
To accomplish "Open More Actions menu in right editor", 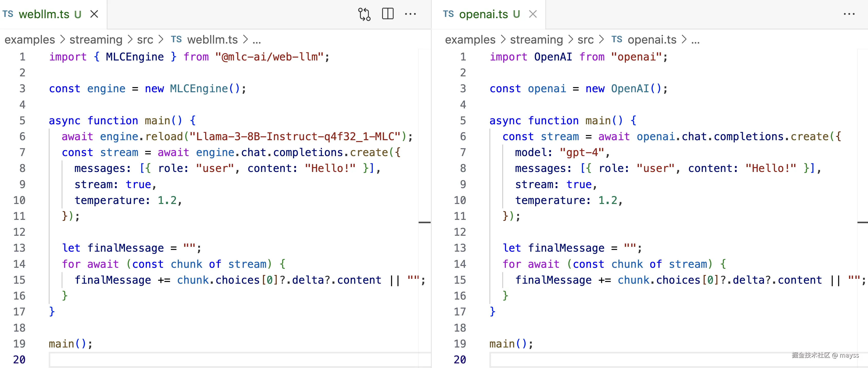I will [x=849, y=14].
